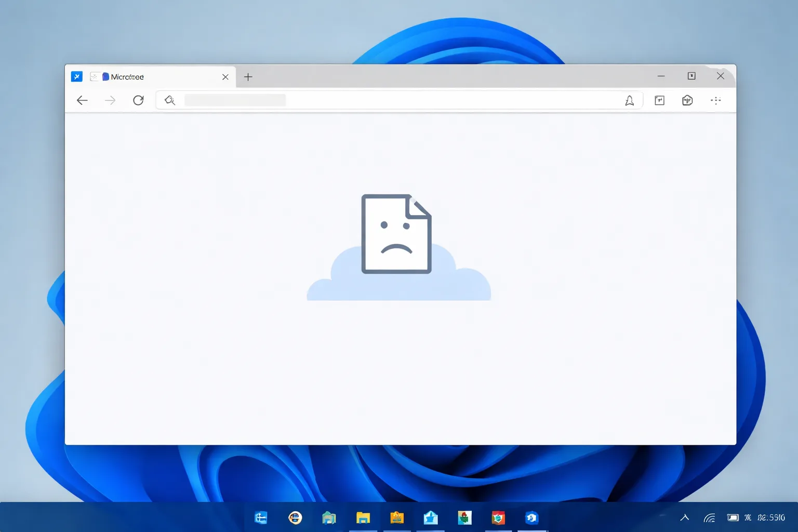Image resolution: width=798 pixels, height=532 pixels.
Task: Maximize the browser window
Action: pyautogui.click(x=691, y=76)
